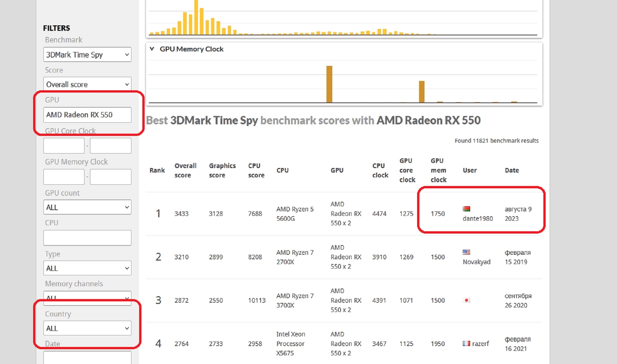
Task: Collapse the GPU Memory Clock chart
Action: [x=152, y=49]
